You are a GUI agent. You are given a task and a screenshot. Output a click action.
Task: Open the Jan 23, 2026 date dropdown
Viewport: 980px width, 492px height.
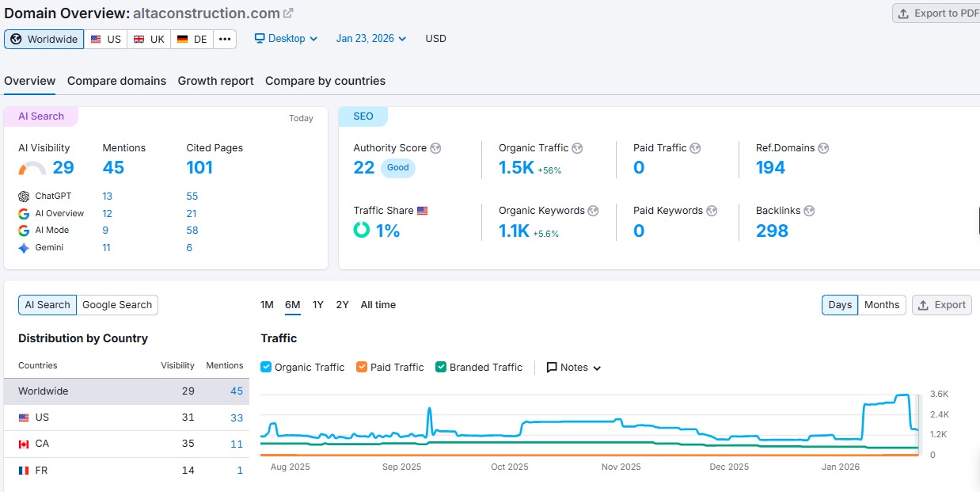point(370,37)
